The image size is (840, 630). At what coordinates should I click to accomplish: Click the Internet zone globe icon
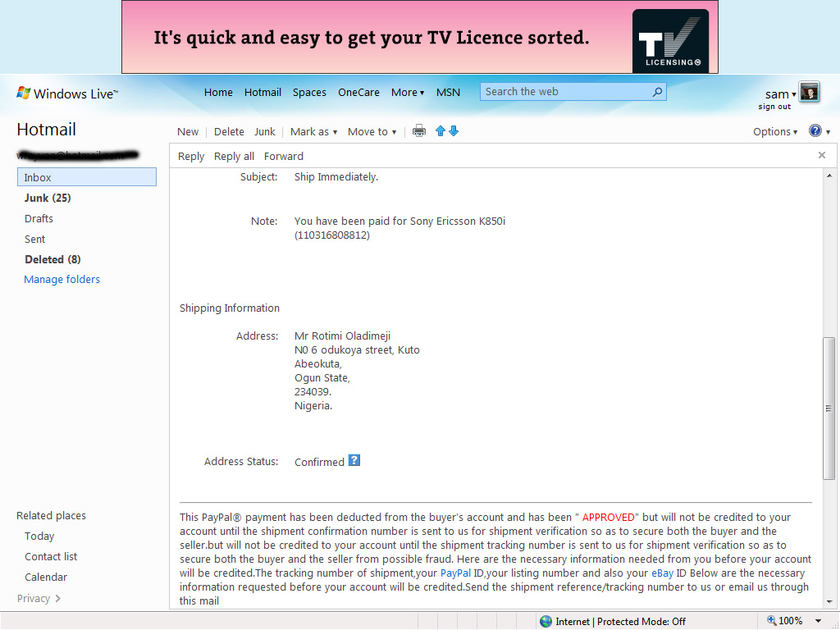(x=546, y=622)
